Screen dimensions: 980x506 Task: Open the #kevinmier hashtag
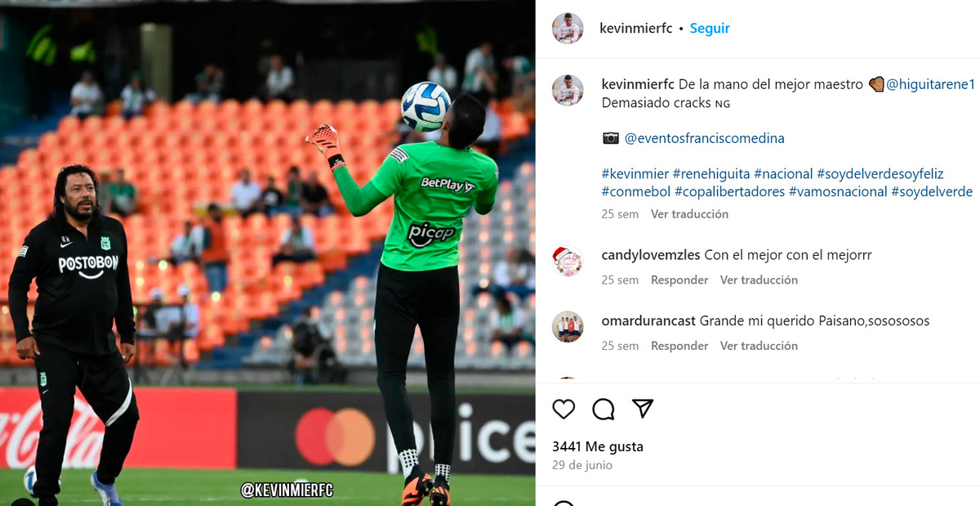coord(635,173)
